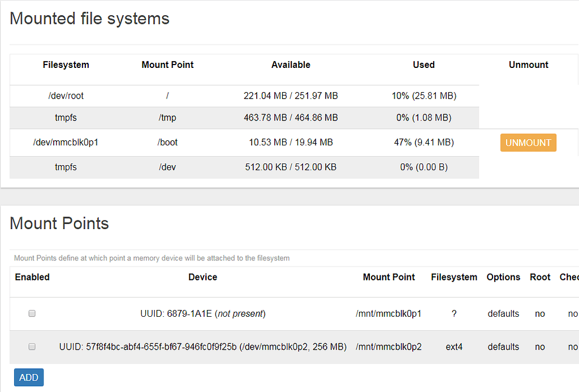Click the Mount Points heading
Screen dimensions: 579x392
59,224
